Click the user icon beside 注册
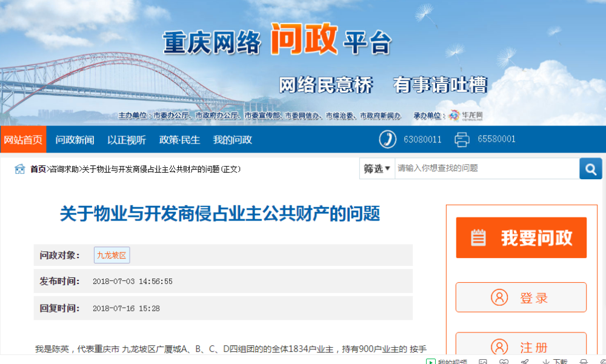The width and height of the screenshot is (606, 364). pyautogui.click(x=499, y=347)
